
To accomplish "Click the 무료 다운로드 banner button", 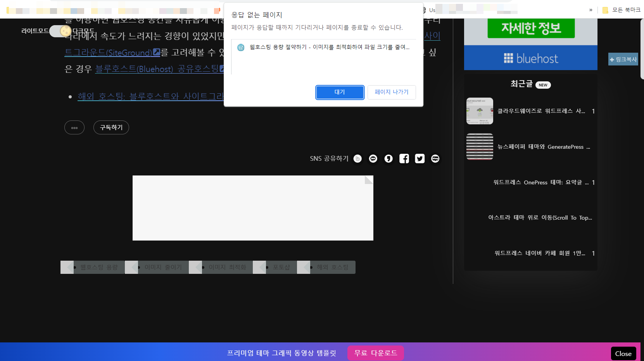I will click(375, 353).
